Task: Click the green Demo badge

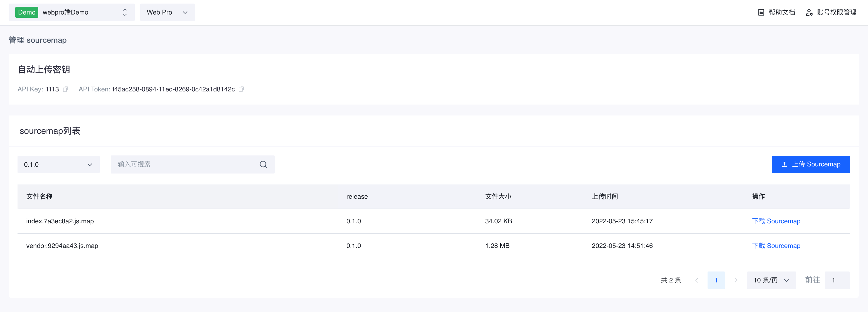Action: point(27,13)
